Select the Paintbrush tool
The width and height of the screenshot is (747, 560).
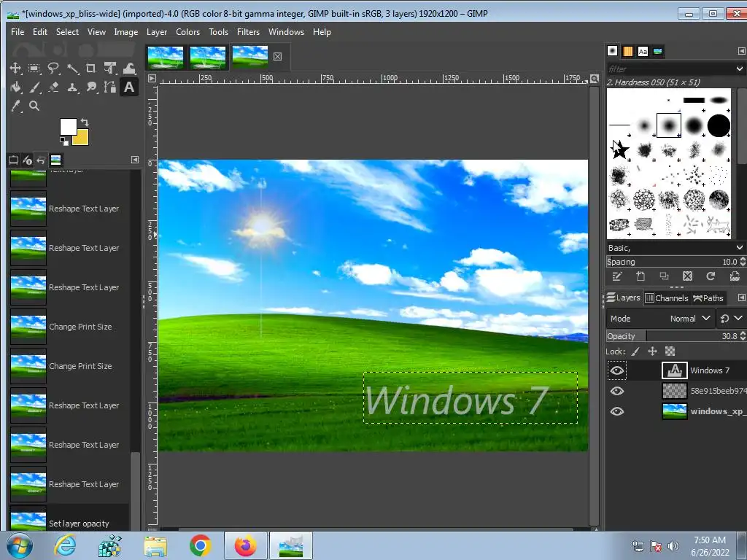[34, 87]
